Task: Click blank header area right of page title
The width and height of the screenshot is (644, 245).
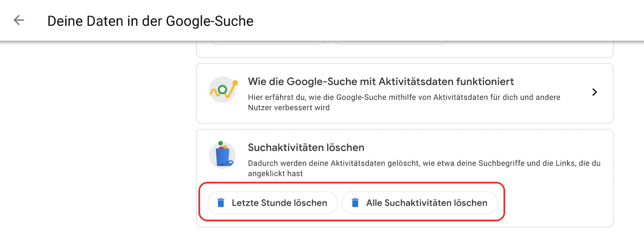Action: [443, 21]
